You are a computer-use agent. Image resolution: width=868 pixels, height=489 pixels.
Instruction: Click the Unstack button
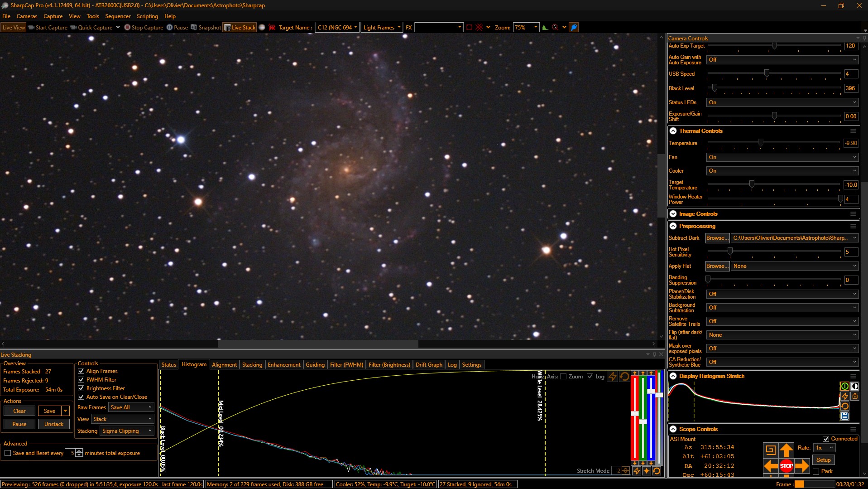coord(54,424)
